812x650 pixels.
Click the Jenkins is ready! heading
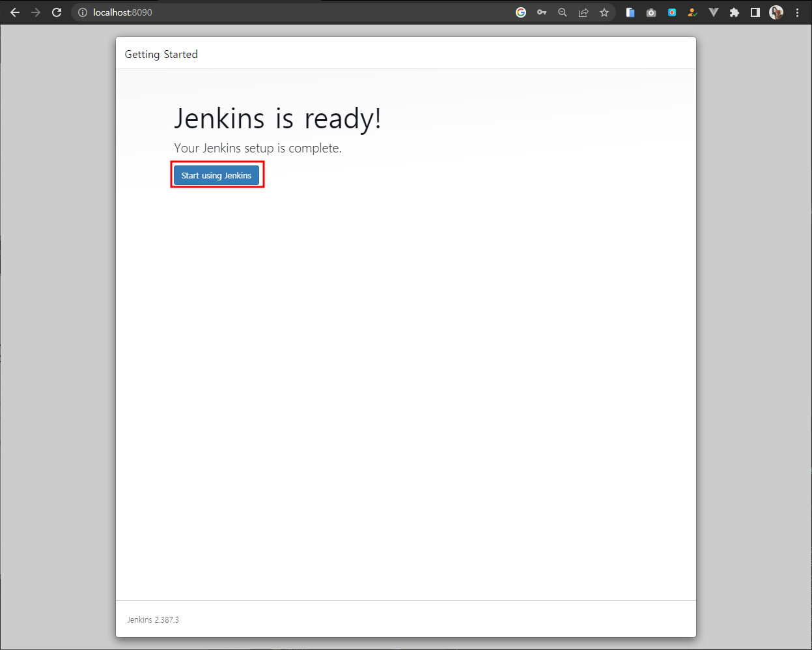(277, 119)
